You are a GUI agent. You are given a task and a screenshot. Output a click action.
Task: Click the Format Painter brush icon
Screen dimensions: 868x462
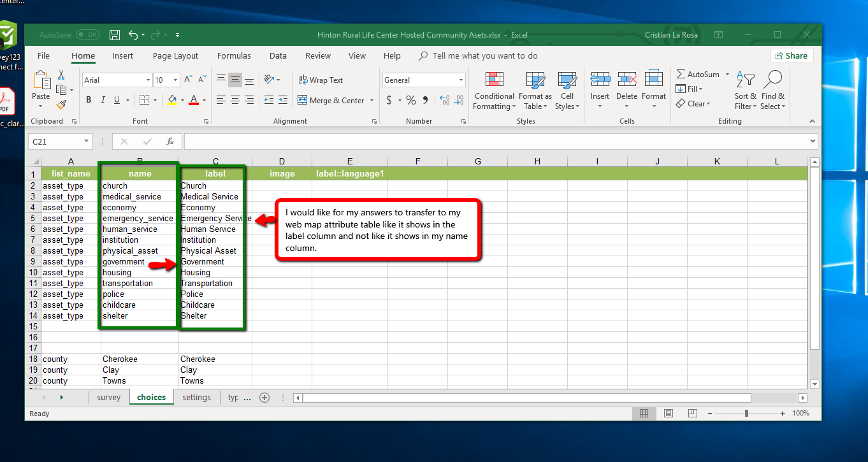coord(61,105)
